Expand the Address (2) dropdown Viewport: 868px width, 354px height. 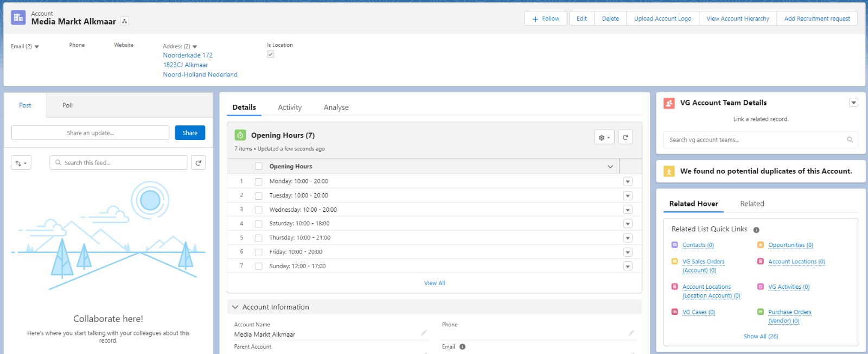(195, 47)
